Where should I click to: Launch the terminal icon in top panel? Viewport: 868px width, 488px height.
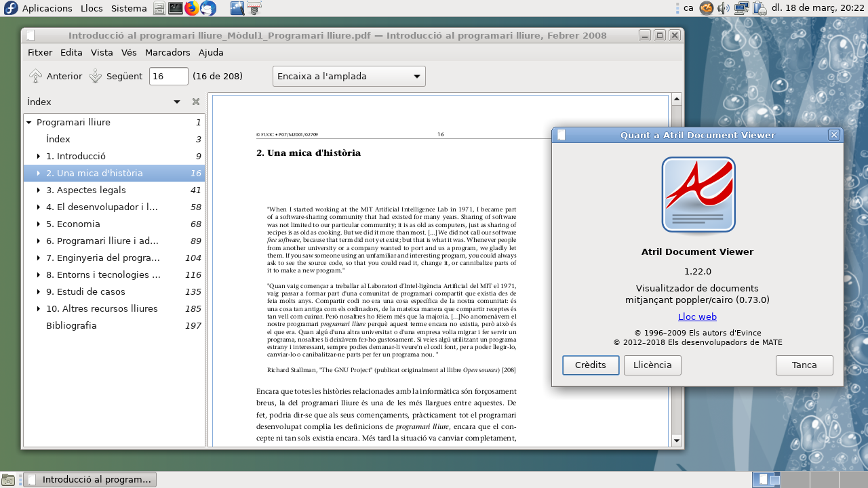pyautogui.click(x=176, y=8)
